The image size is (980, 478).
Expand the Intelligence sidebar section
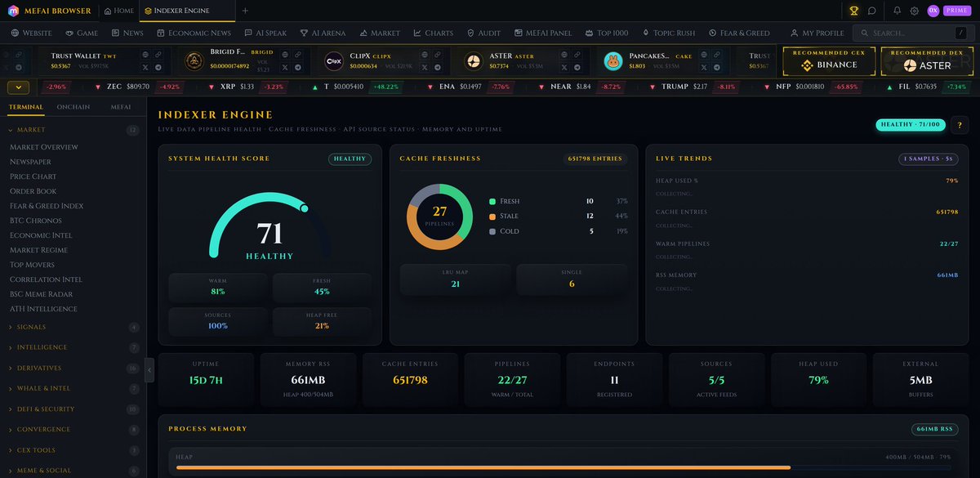[73, 347]
